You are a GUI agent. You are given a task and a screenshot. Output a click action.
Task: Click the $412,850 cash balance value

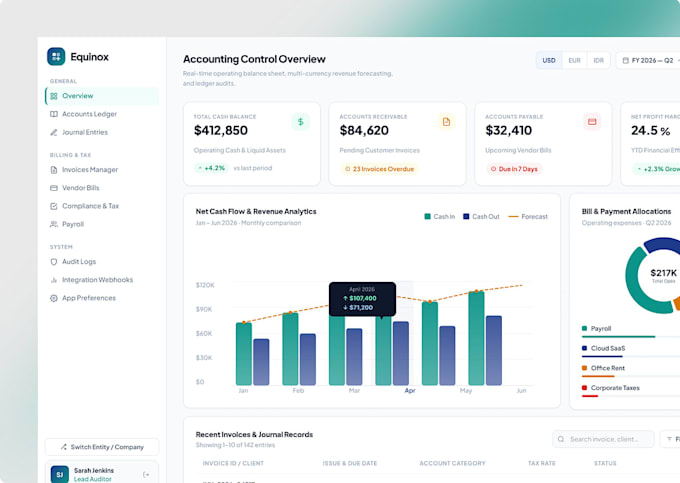[221, 131]
